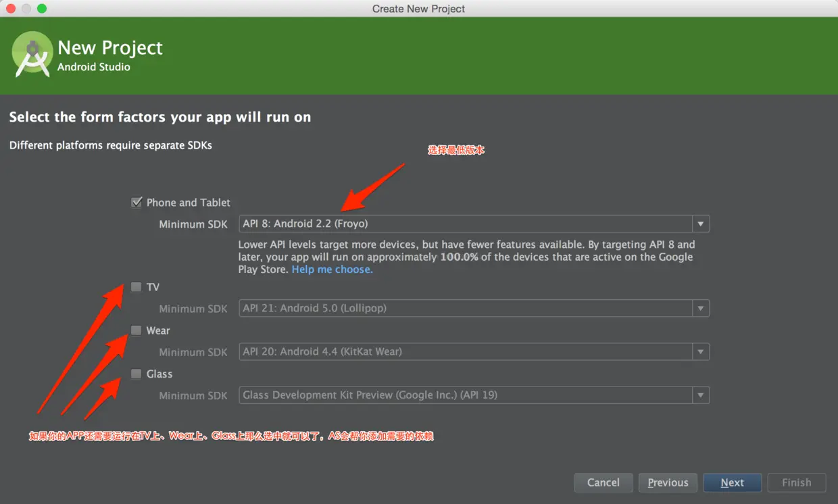Viewport: 838px width, 504px height.
Task: Uncheck the Phone and Tablet checkbox
Action: [137, 202]
